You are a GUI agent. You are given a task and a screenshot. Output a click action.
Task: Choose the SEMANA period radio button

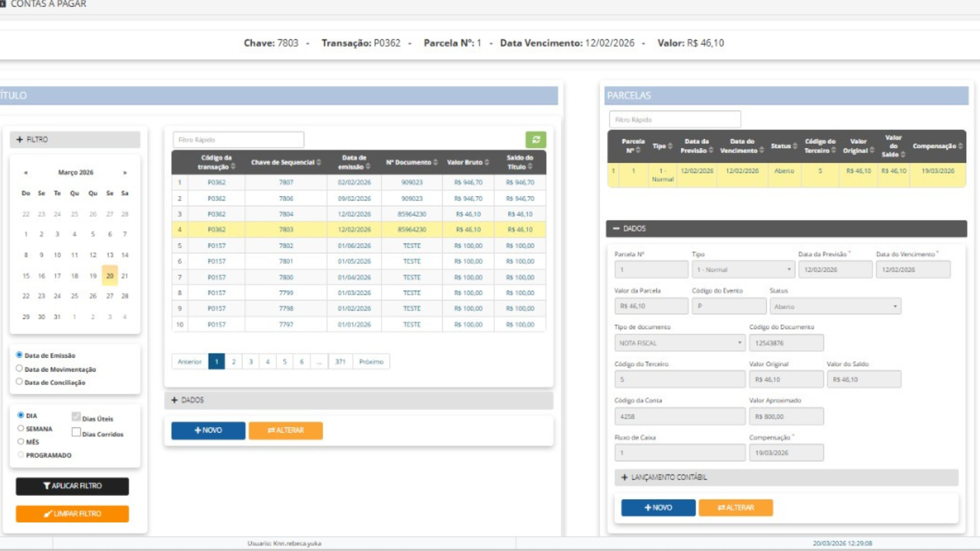(21, 429)
